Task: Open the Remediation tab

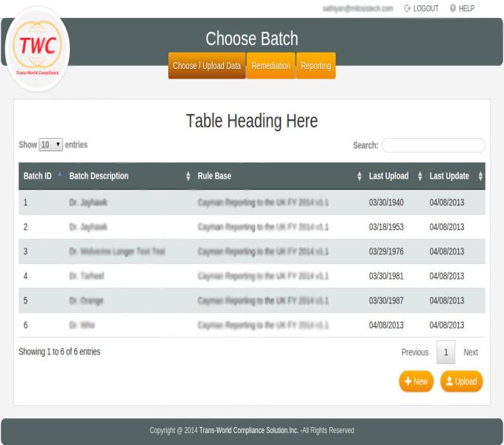Action: pos(271,66)
